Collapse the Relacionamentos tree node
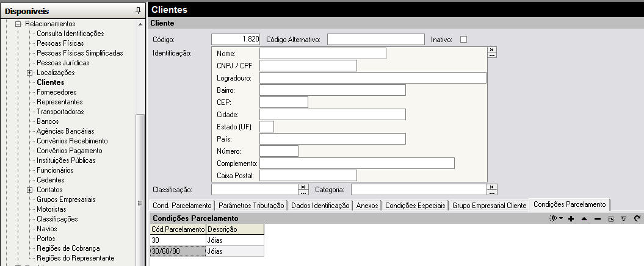 [x=18, y=24]
